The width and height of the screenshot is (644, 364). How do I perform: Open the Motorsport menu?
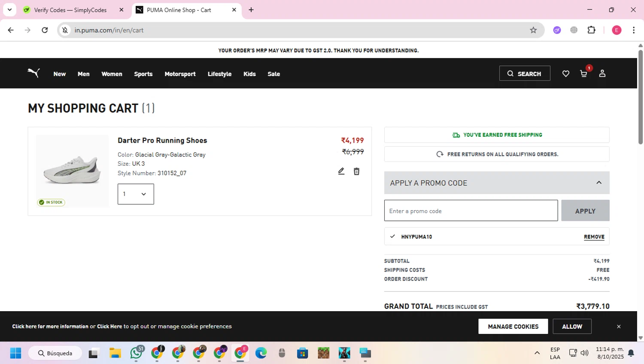(x=180, y=74)
